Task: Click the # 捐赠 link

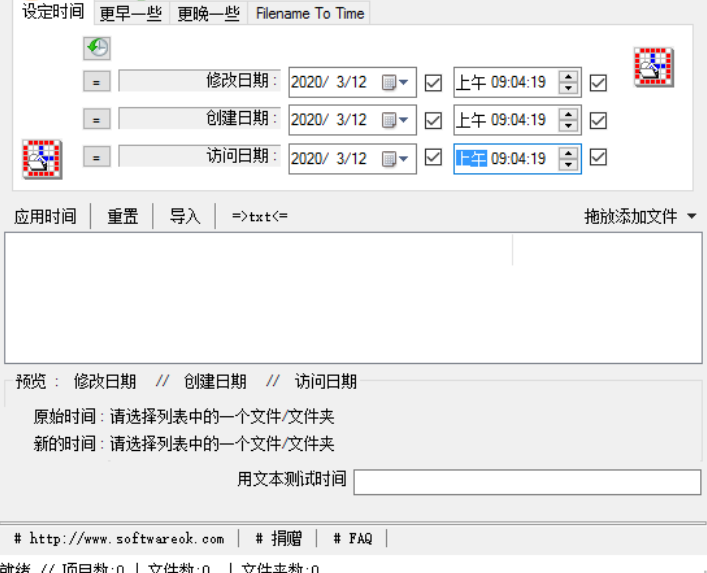Action: pyautogui.click(x=279, y=538)
